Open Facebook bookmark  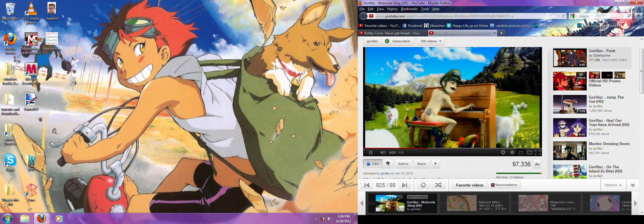(x=412, y=25)
